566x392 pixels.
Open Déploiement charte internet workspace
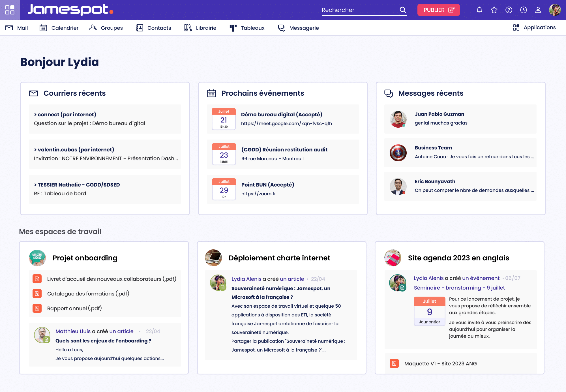coord(279,258)
